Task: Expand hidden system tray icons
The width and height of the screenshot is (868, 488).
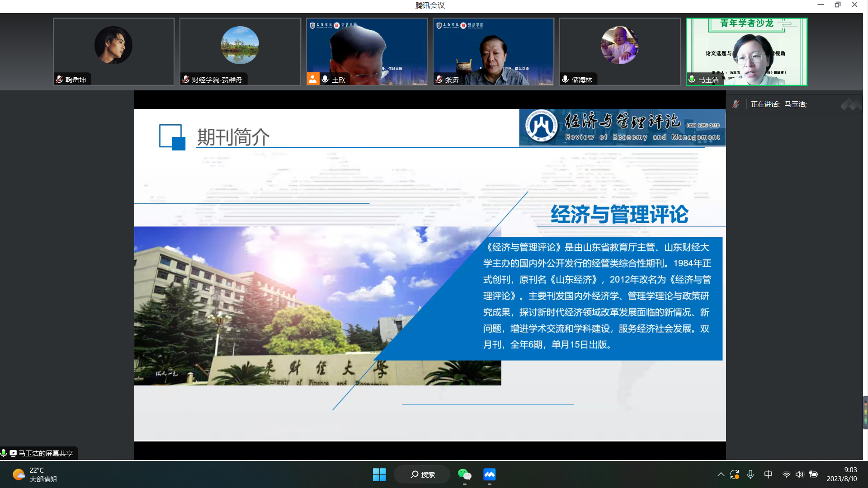Action: (x=721, y=474)
